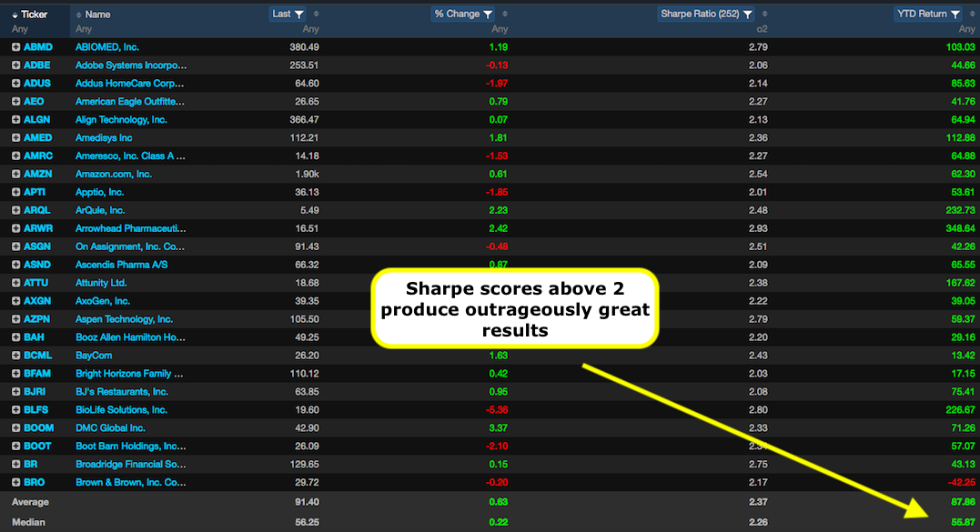The height and width of the screenshot is (532, 980).
Task: Expand the ABMD row plus icon
Action: 15,46
